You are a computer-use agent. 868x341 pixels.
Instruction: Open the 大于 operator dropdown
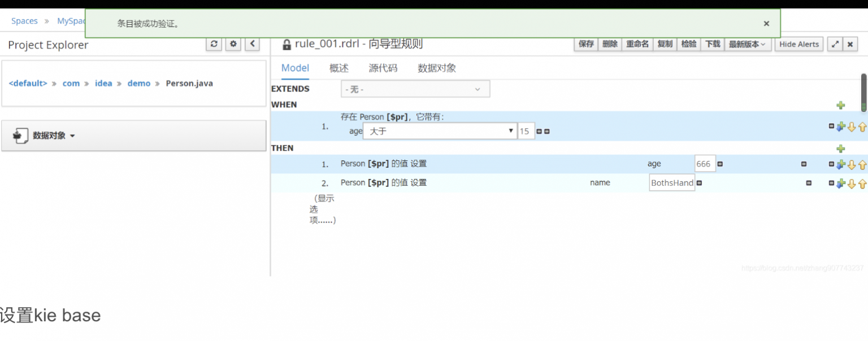click(x=440, y=130)
